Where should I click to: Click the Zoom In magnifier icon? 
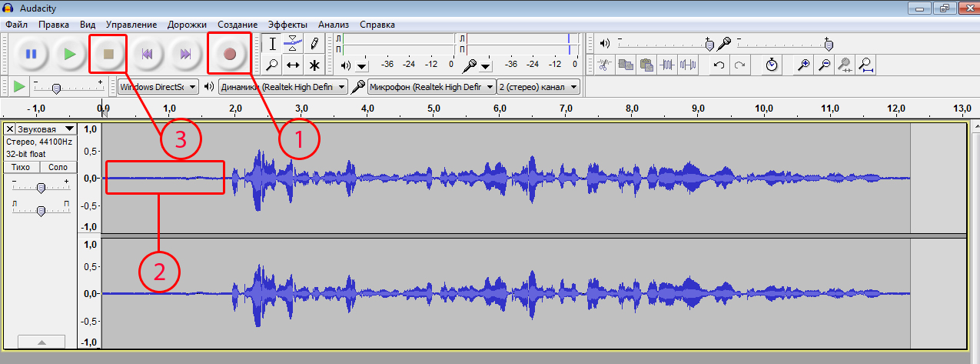pyautogui.click(x=802, y=65)
